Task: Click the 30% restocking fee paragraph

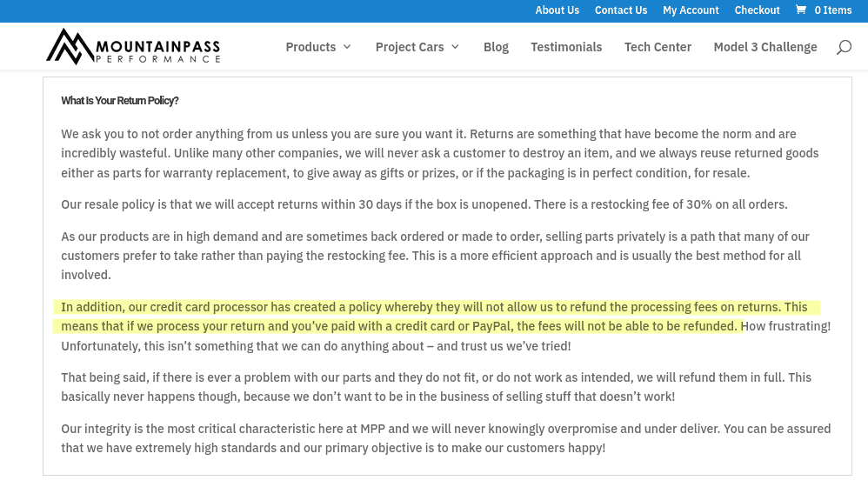Action: coord(424,204)
